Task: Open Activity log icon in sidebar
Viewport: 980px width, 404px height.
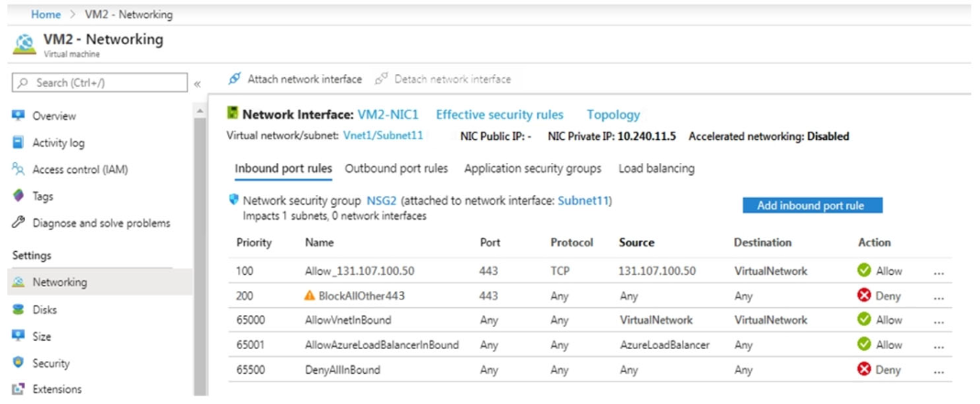Action: pos(18,142)
